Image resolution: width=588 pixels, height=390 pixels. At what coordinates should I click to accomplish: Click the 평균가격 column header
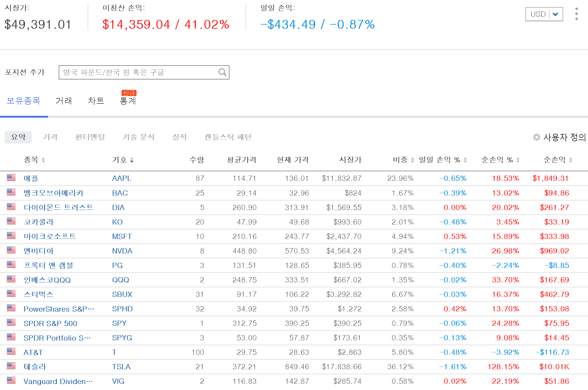pos(242,160)
